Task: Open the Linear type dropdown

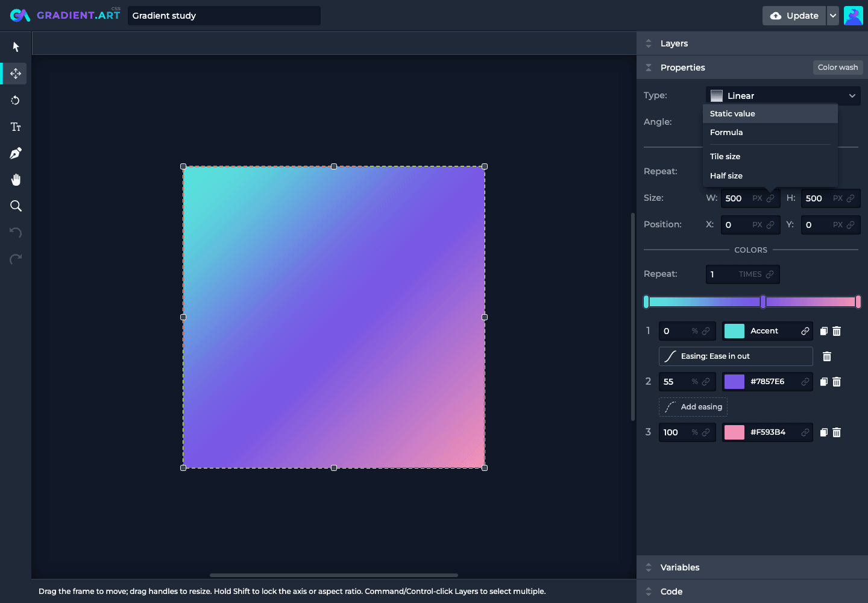Action: tap(783, 96)
